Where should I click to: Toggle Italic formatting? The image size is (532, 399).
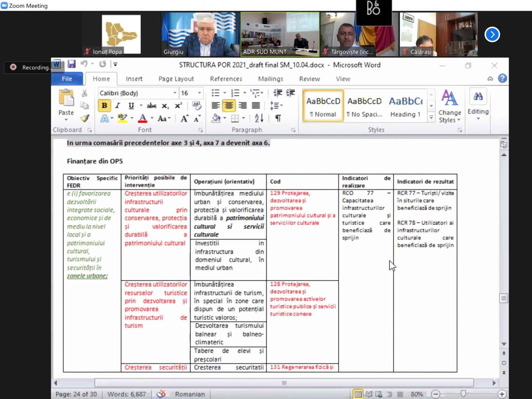coord(118,106)
